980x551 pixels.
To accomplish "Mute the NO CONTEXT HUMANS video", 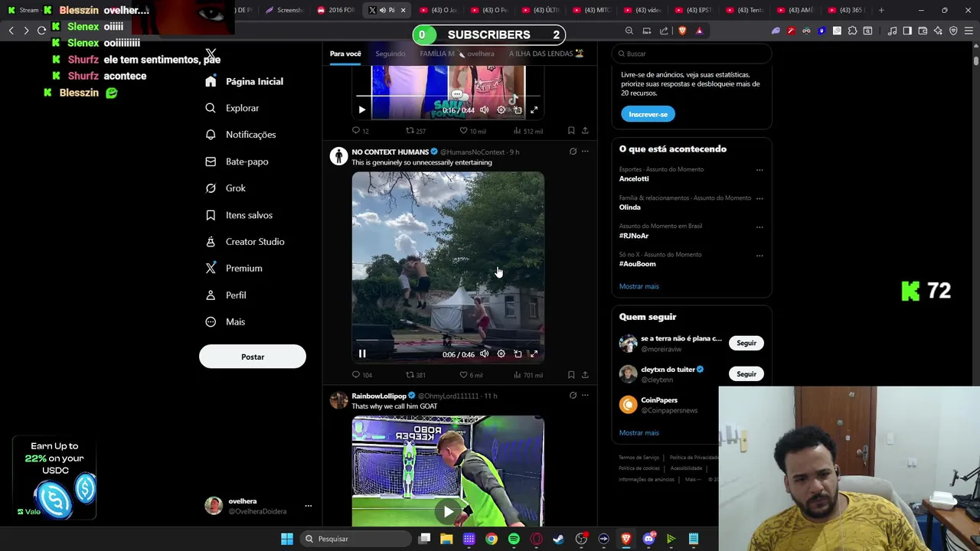I will pos(484,354).
